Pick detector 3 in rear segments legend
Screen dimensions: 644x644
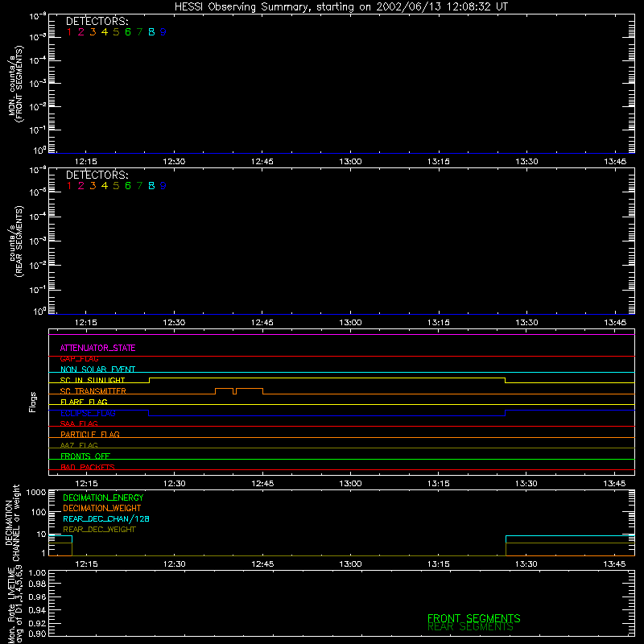(93, 186)
